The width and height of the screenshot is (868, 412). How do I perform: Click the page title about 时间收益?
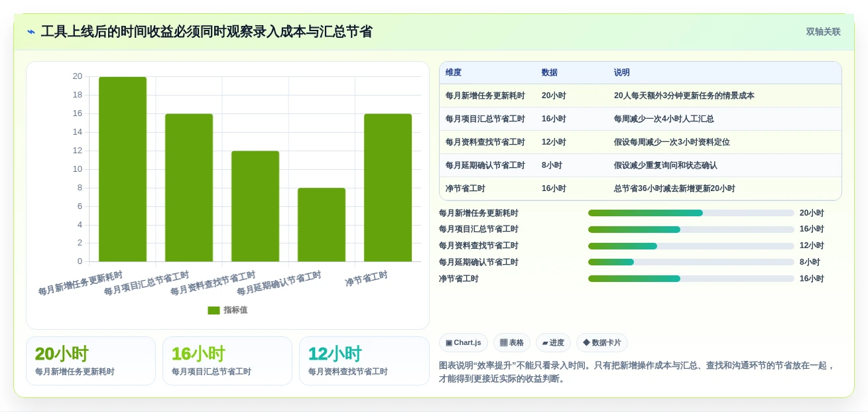[206, 32]
